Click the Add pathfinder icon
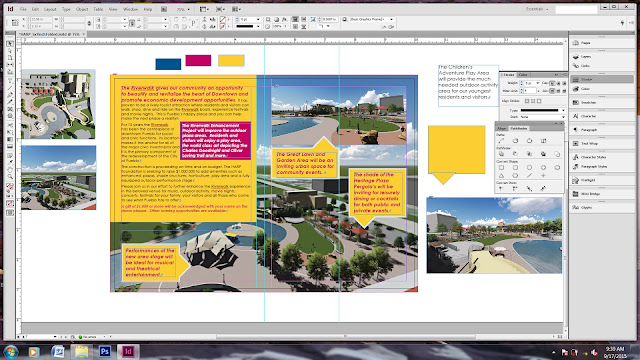Image resolution: width=640 pixels, height=360 pixels. (501, 154)
